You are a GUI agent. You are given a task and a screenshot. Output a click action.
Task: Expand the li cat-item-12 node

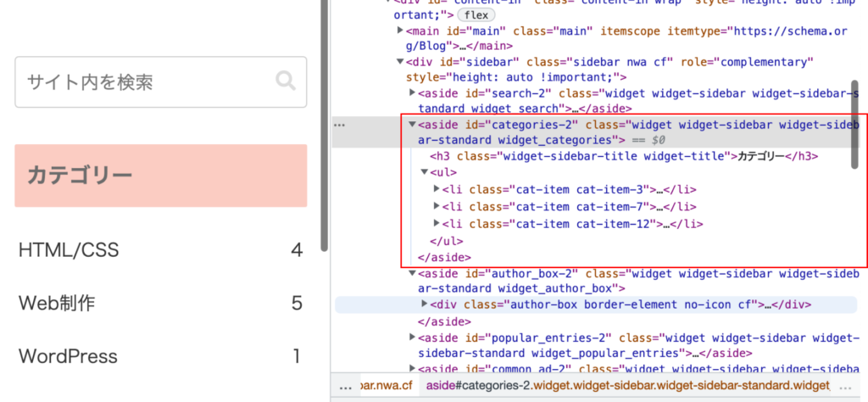click(437, 223)
